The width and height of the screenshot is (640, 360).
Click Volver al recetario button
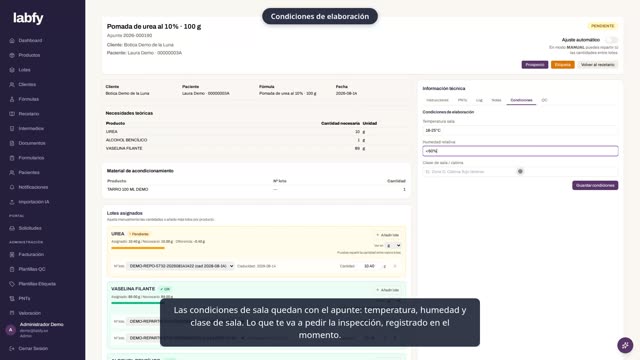(x=598, y=65)
